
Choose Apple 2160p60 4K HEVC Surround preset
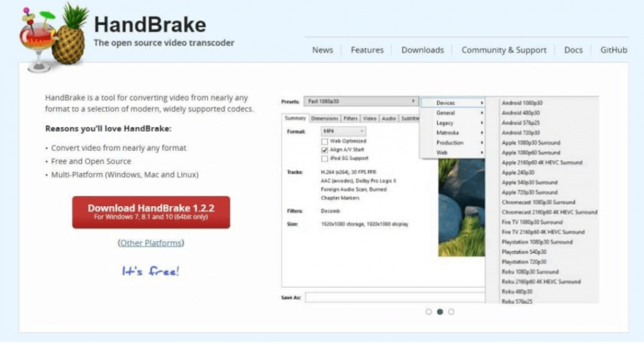point(542,163)
